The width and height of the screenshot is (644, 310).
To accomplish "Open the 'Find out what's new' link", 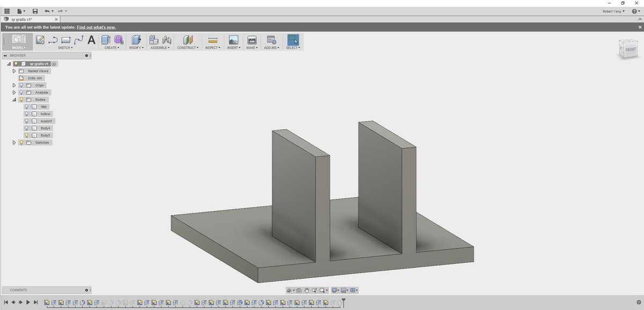I will [96, 27].
